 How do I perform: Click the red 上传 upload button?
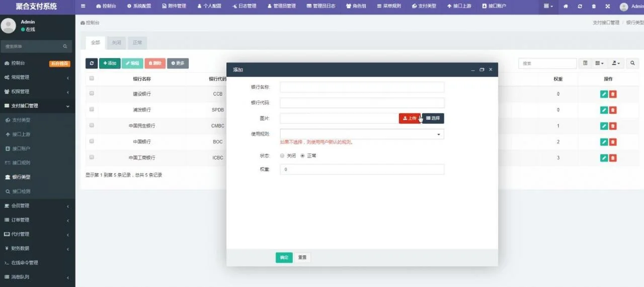pyautogui.click(x=410, y=118)
